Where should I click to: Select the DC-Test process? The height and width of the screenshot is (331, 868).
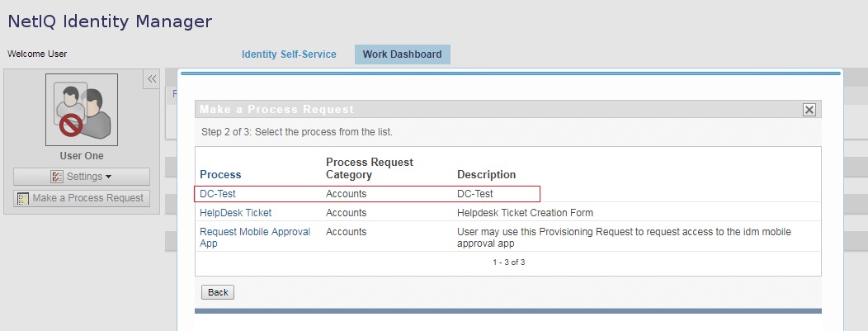click(x=218, y=194)
